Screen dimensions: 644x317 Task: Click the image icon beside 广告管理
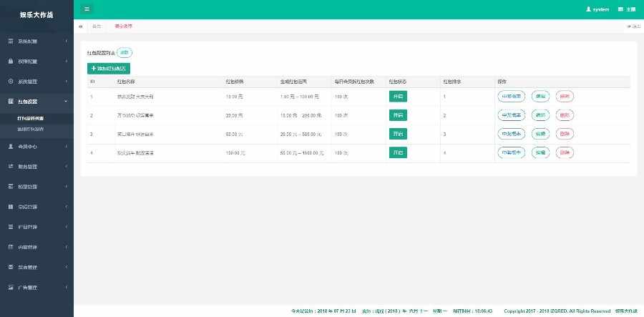[11, 288]
